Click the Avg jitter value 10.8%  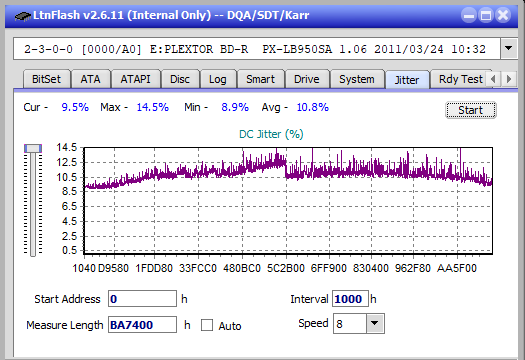pyautogui.click(x=313, y=107)
